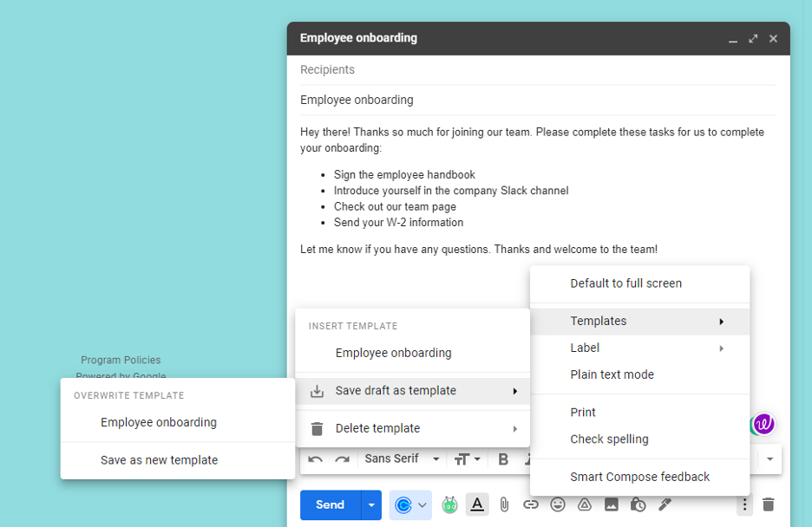Insert link using the chain icon
Image resolution: width=812 pixels, height=527 pixels.
point(531,504)
